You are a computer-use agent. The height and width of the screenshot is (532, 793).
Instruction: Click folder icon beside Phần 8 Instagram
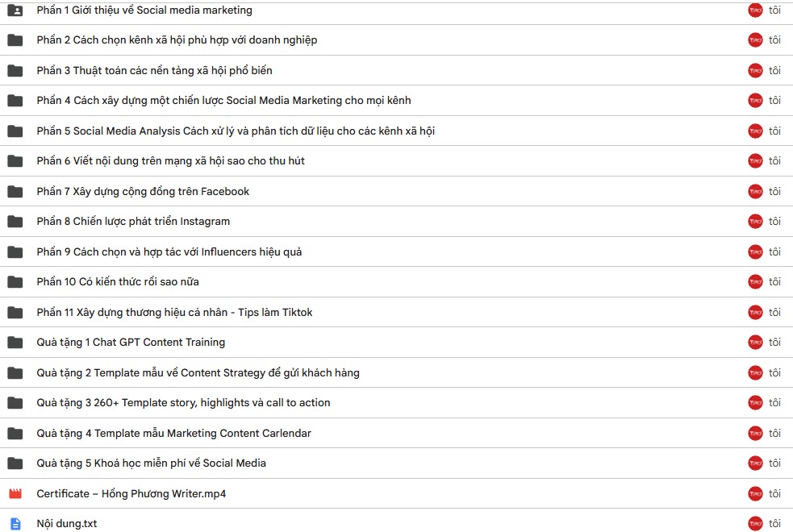click(x=15, y=222)
